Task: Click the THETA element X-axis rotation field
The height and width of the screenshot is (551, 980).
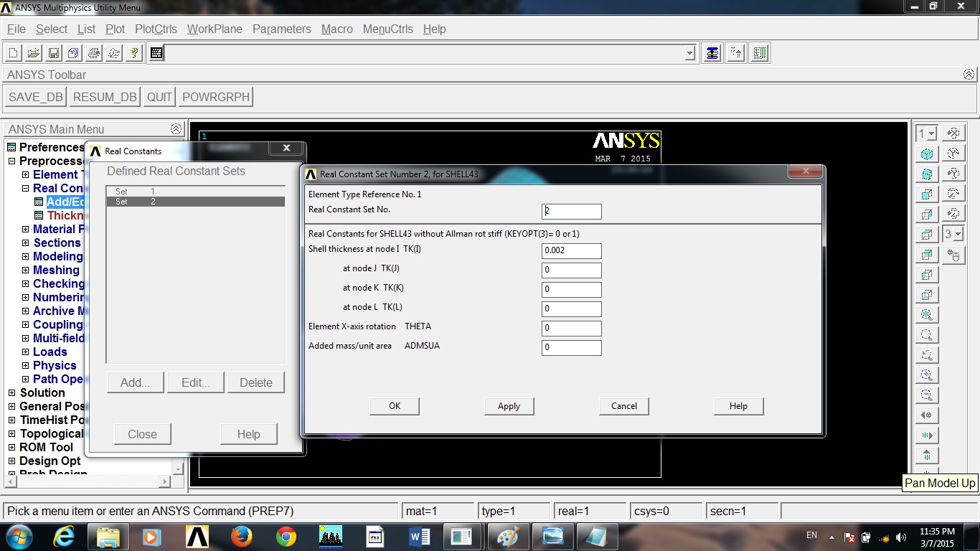Action: (x=572, y=328)
